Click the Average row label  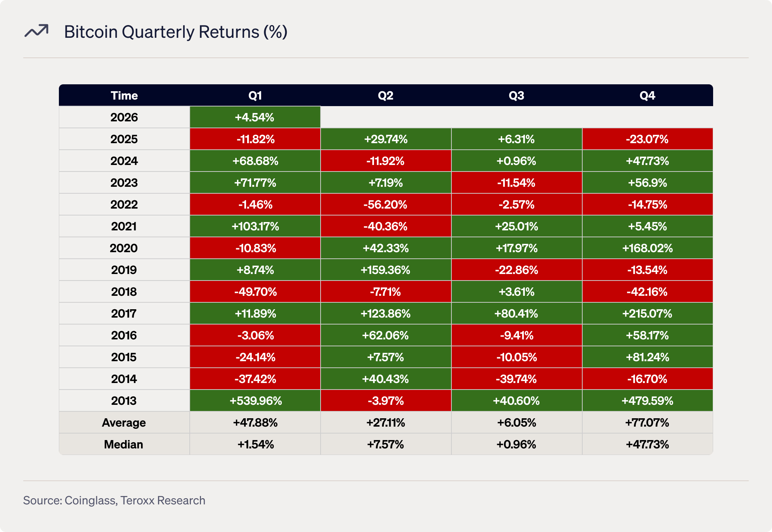(124, 423)
